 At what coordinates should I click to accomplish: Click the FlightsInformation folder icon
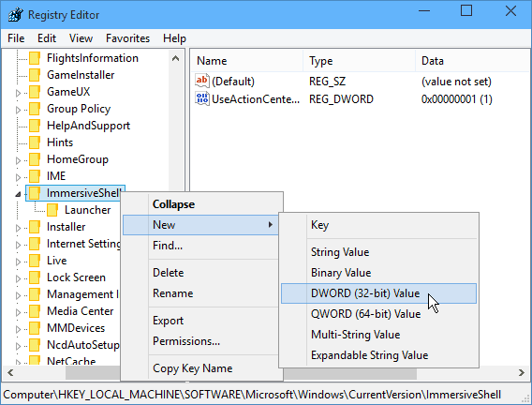pyautogui.click(x=35, y=58)
